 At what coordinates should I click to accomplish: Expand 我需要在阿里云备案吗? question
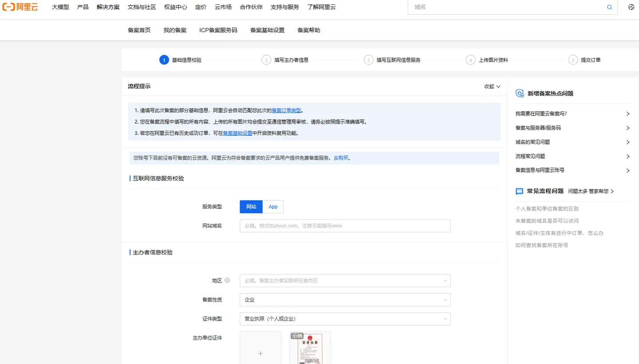click(573, 114)
